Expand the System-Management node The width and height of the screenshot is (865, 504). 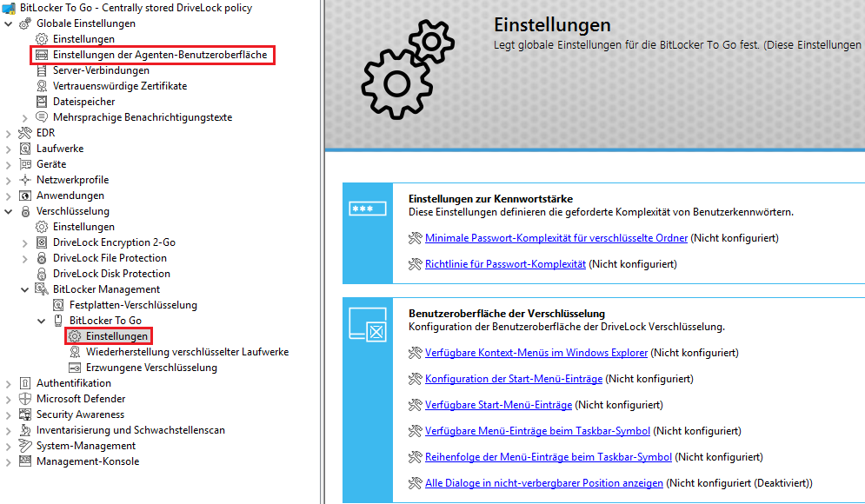(x=9, y=446)
